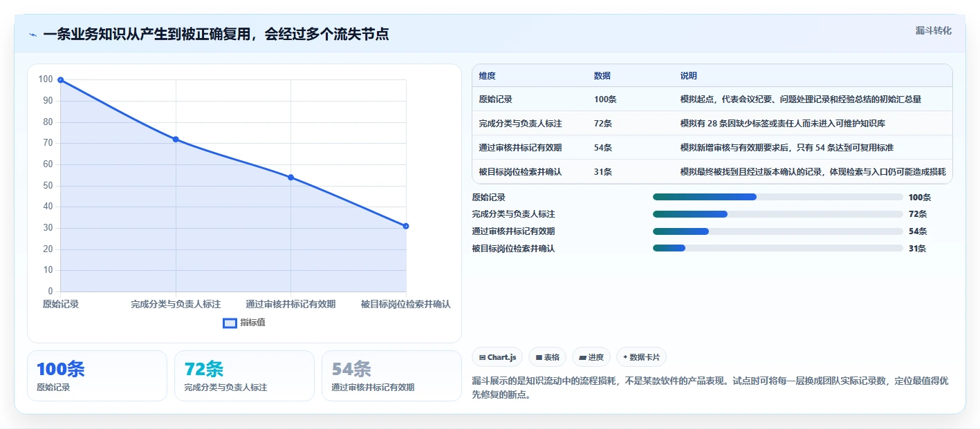980x429 pixels.
Task: Click the Chart.js chip
Action: tap(497, 357)
